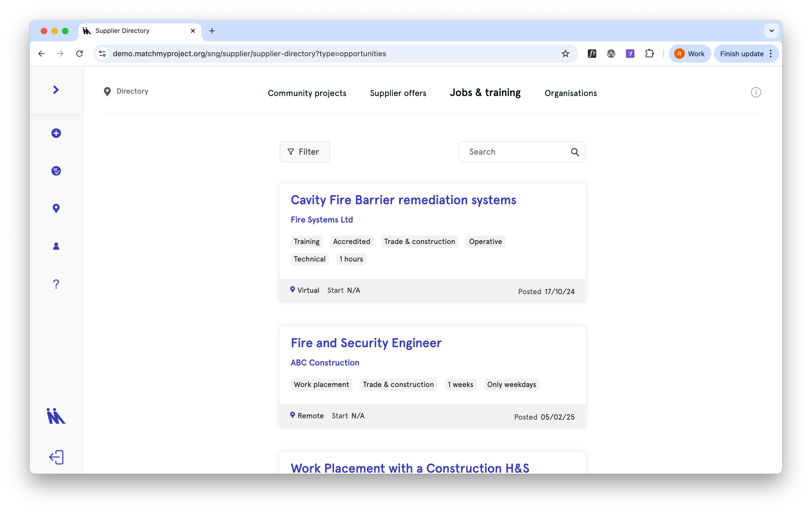
Task: Click the info icon at top right
Action: tap(756, 92)
